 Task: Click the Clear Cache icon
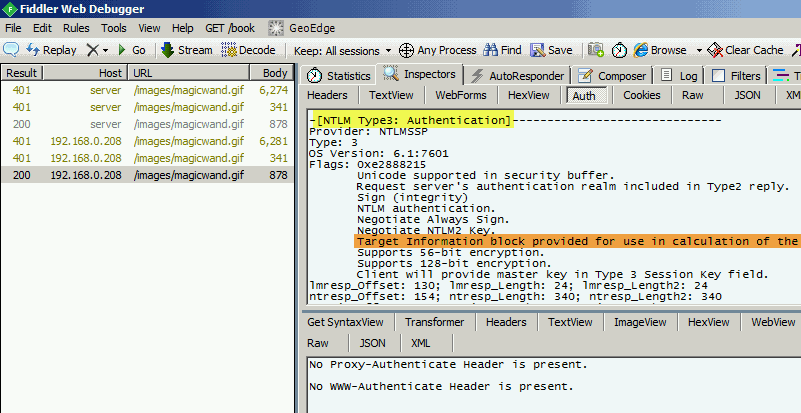pos(714,49)
